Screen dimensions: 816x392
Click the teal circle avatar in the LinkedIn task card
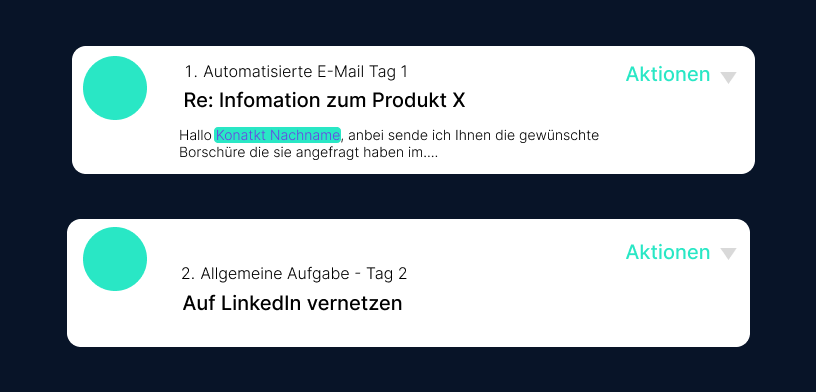pos(115,259)
